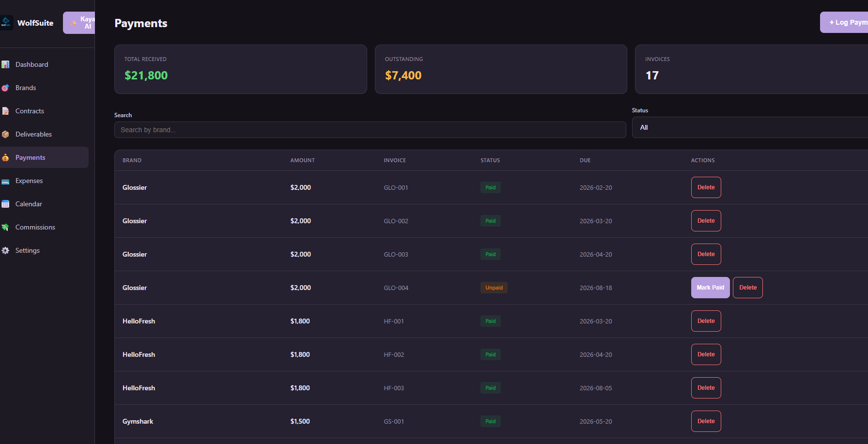Click the INVOICE column header

(x=395, y=160)
